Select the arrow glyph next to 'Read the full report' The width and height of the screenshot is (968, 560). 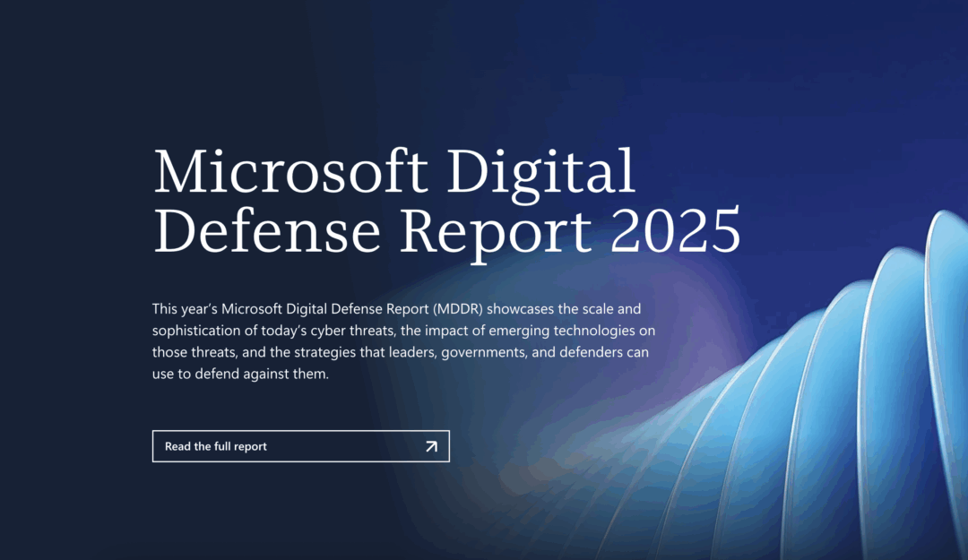pyautogui.click(x=429, y=446)
